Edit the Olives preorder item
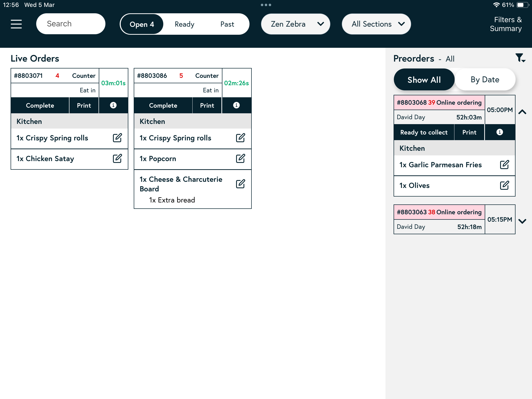This screenshot has height=399, width=532. 504,185
